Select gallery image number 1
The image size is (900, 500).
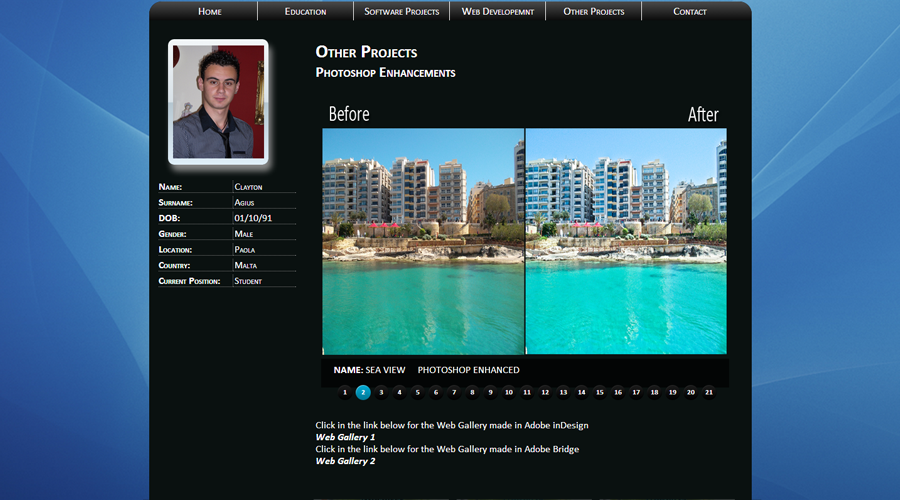coord(345,393)
